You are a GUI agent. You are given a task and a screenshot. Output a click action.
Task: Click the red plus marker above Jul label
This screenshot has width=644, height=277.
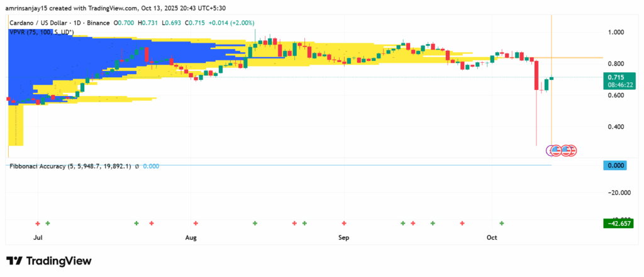38,223
